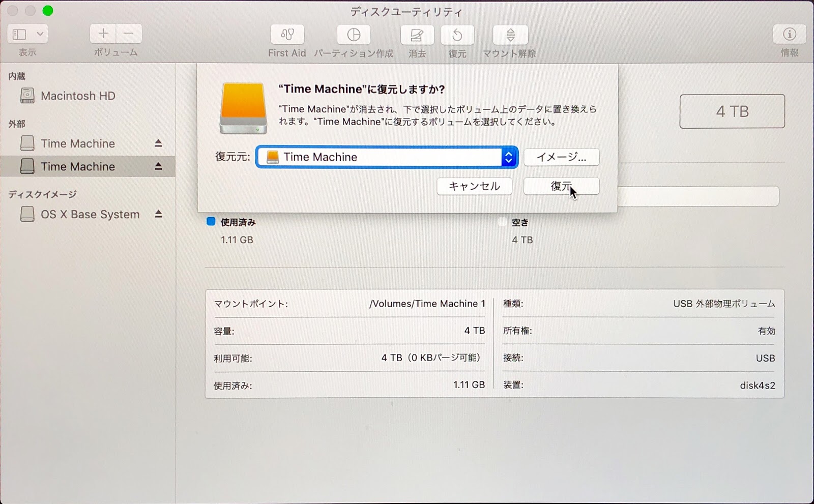
Task: Eject the highlighted Time Machine volume
Action: (158, 166)
